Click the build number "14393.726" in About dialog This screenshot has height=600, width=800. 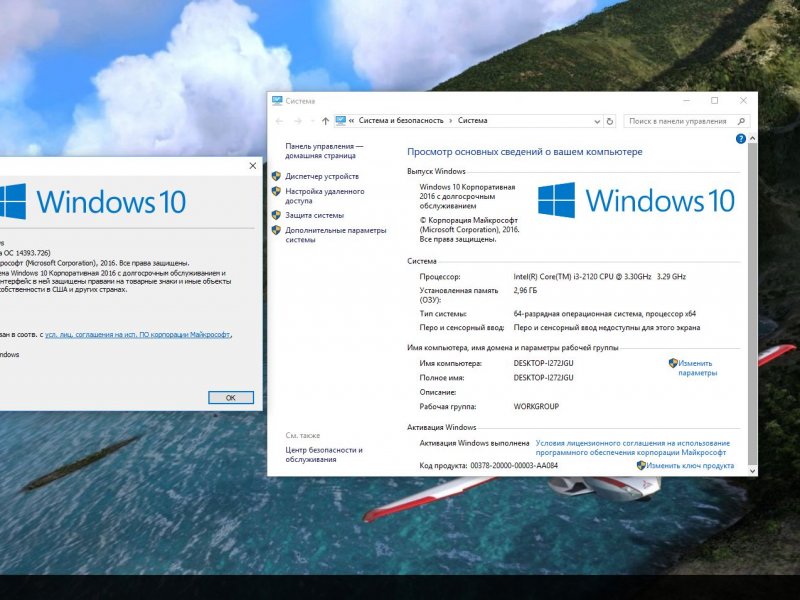pos(32,253)
